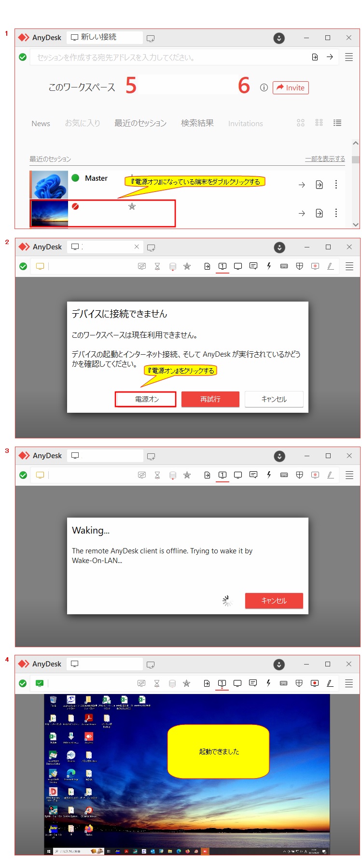Image resolution: width=362 pixels, height=868 pixels.
Task: Click connect arrow in the Master row
Action: (302, 185)
